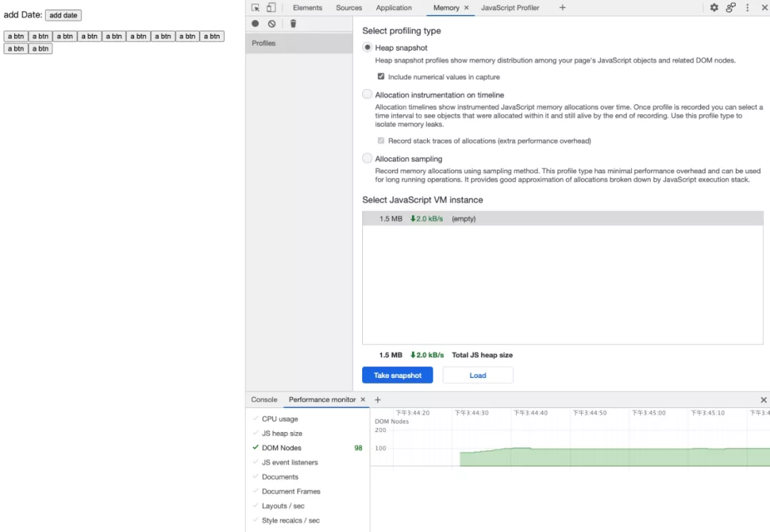Image resolution: width=770 pixels, height=532 pixels.
Task: Select the (empty) VM instance row
Action: click(563, 219)
